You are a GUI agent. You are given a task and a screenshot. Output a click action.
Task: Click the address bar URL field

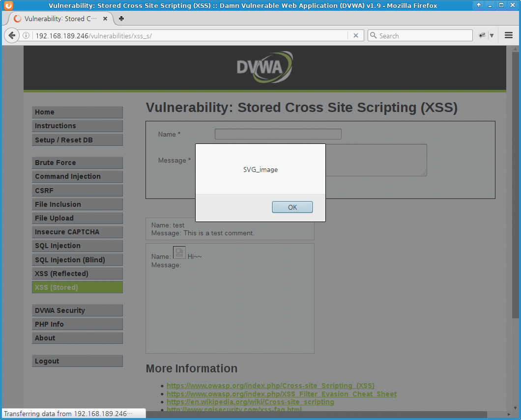(x=191, y=35)
